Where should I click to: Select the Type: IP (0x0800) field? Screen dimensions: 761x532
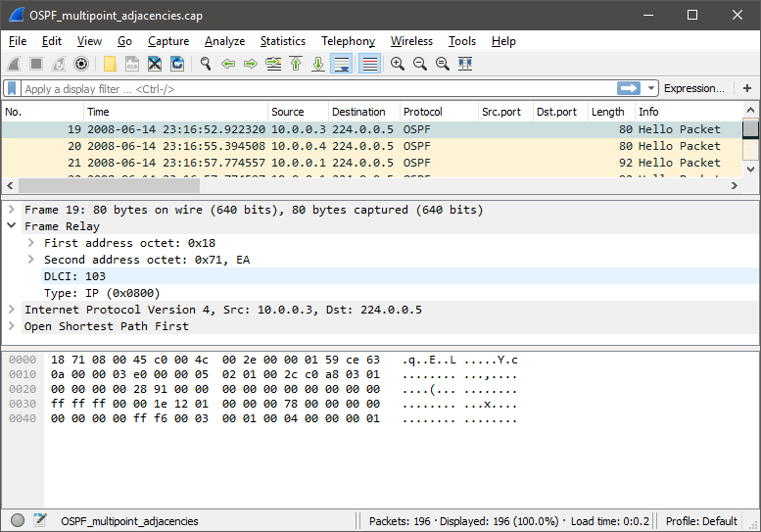click(400, 293)
